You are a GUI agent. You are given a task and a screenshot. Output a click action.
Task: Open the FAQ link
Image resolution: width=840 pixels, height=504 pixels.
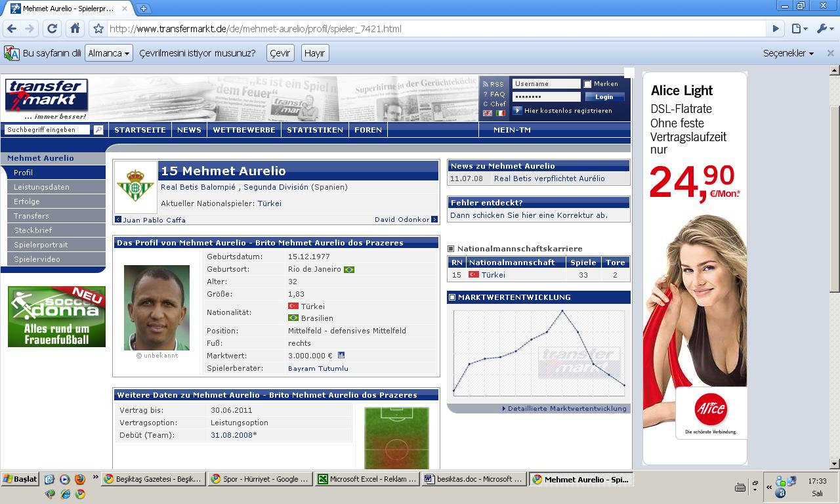click(x=494, y=94)
